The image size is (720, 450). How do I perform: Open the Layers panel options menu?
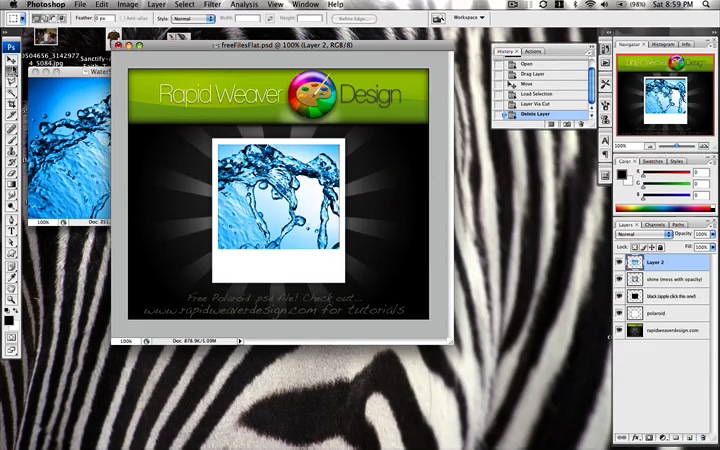pyautogui.click(x=711, y=225)
